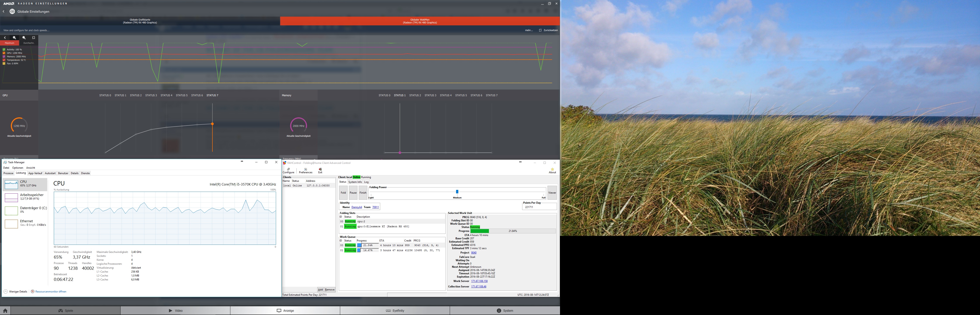Expand the 'mehr...' options menu

pyautogui.click(x=529, y=30)
